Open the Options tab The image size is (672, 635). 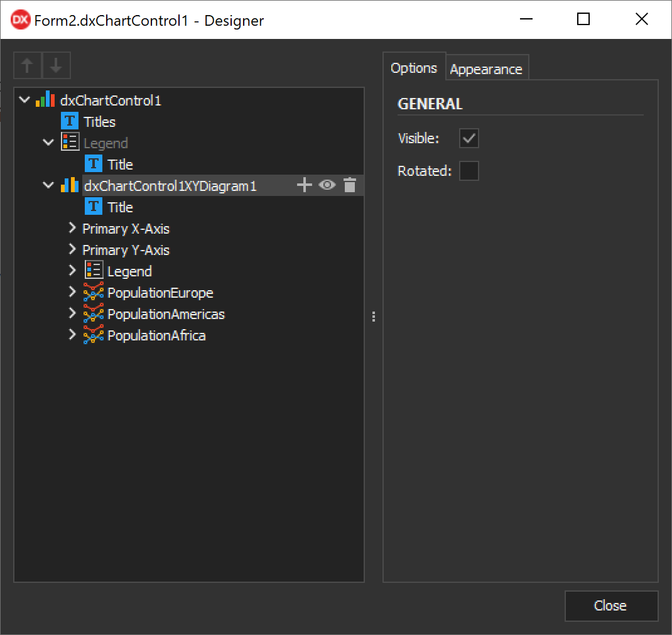(413, 68)
